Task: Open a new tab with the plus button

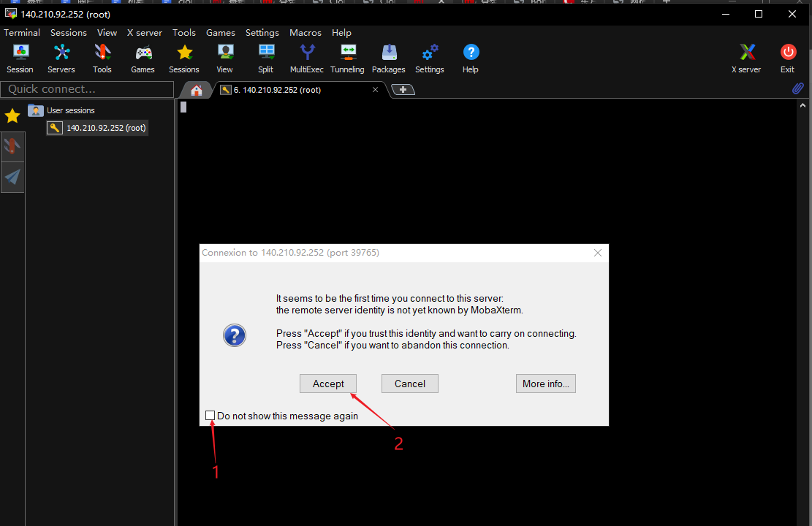Action: [403, 90]
